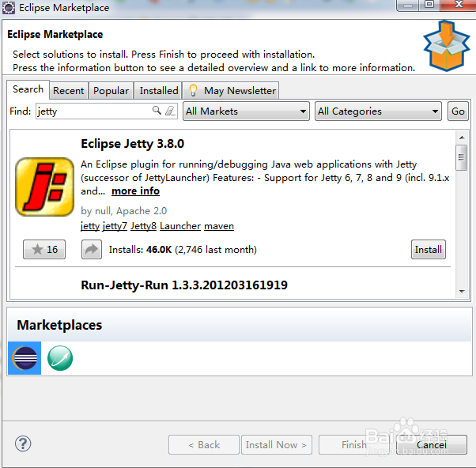The image size is (476, 468).
Task: Click the Launcher tag link
Action: pos(180,226)
